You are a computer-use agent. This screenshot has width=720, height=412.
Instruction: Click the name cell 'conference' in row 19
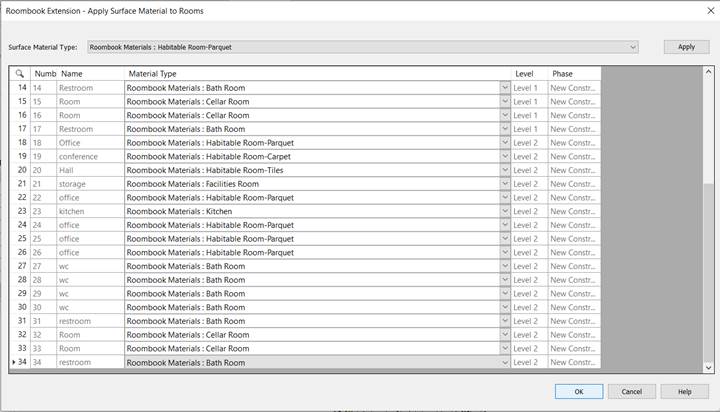pos(90,157)
